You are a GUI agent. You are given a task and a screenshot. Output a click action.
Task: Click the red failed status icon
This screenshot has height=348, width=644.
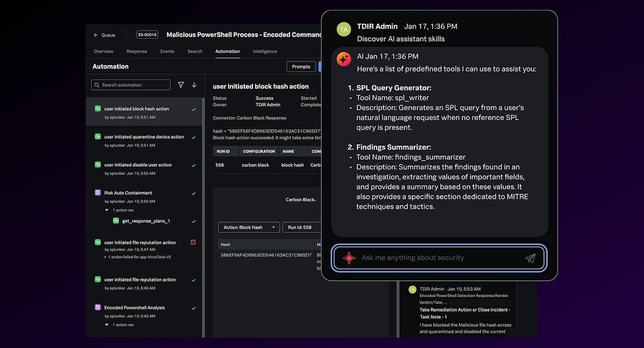(x=193, y=242)
